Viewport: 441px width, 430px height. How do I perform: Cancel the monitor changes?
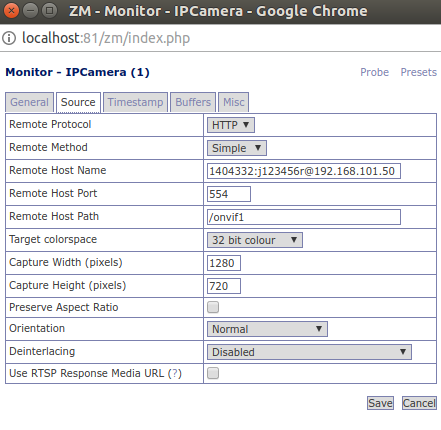419,403
